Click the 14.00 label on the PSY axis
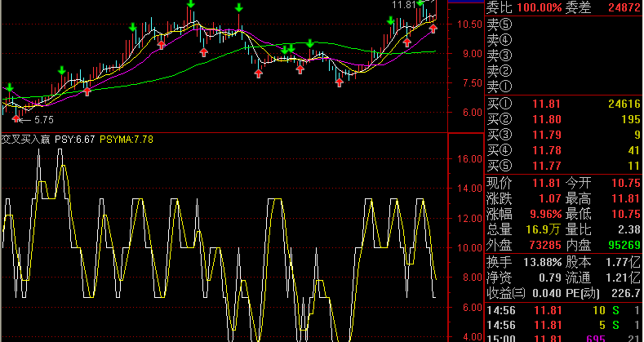This screenshot has height=342, width=644. tap(470, 189)
